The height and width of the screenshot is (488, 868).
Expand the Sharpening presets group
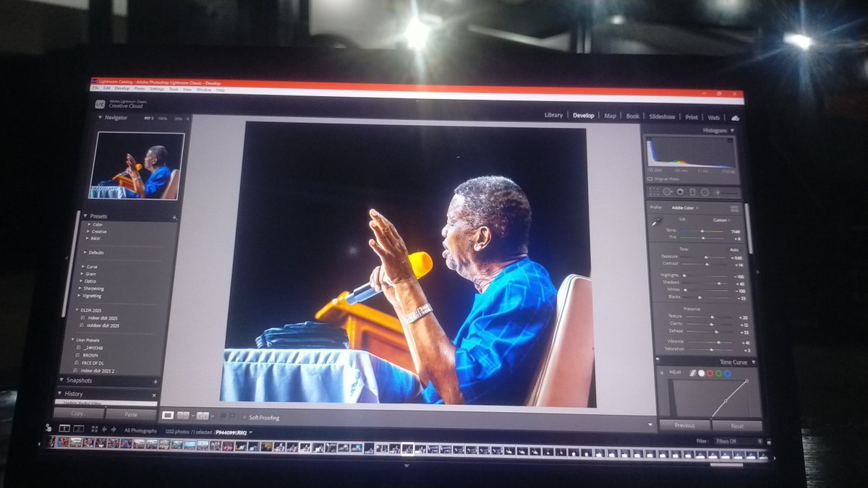tap(80, 288)
